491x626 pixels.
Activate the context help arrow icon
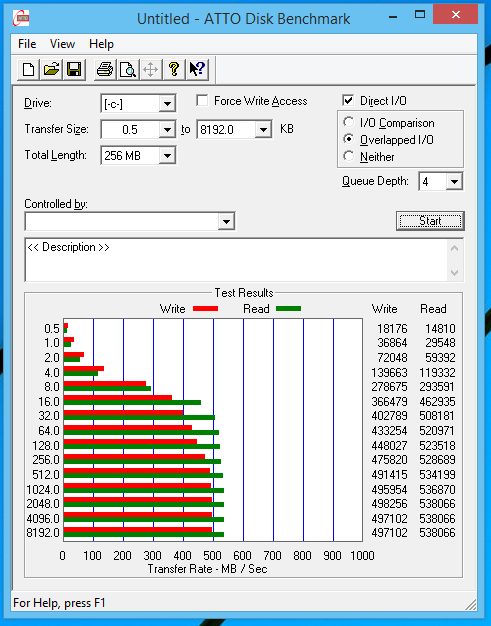pyautogui.click(x=197, y=69)
